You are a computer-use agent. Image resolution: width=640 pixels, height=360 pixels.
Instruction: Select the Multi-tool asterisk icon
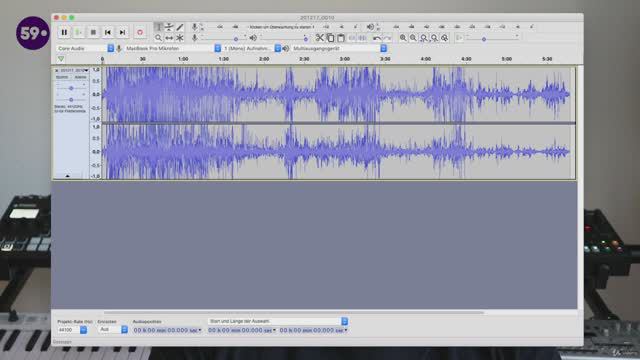[180, 38]
